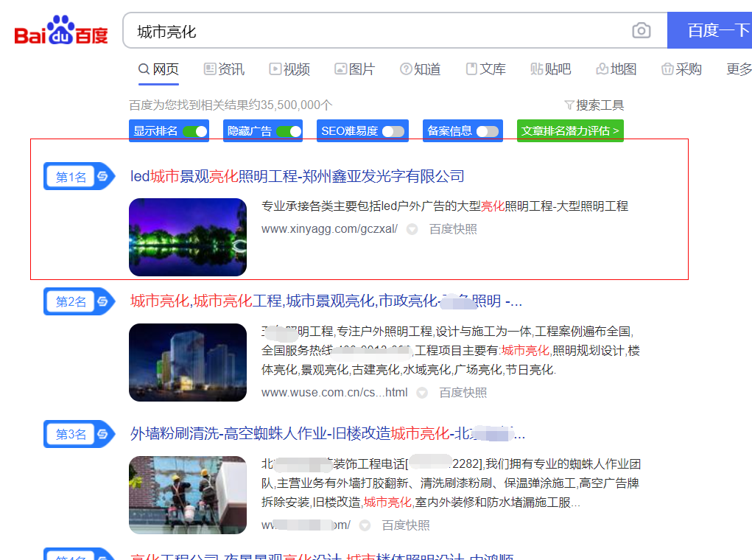
Task: Enable the 备案信息 switch
Action: [x=488, y=131]
